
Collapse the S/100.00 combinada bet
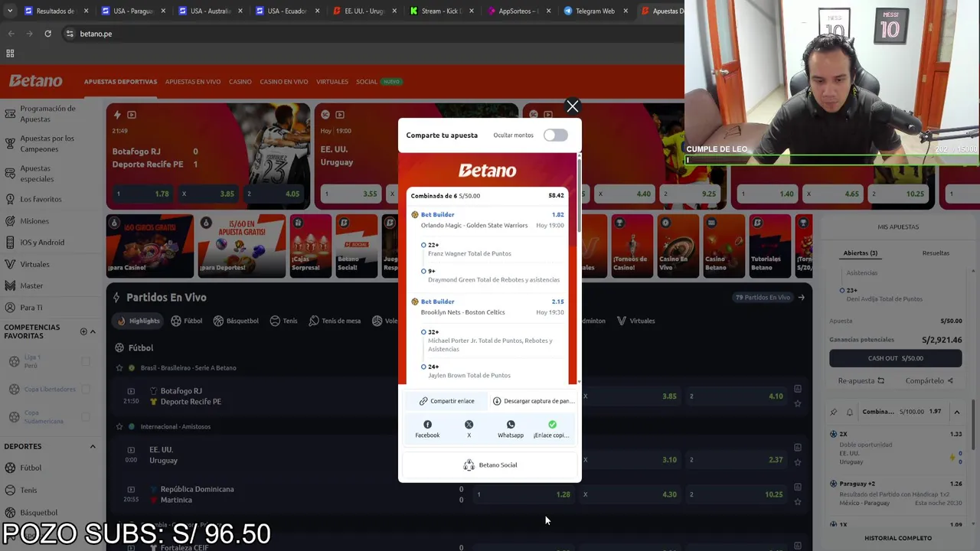[x=956, y=412]
